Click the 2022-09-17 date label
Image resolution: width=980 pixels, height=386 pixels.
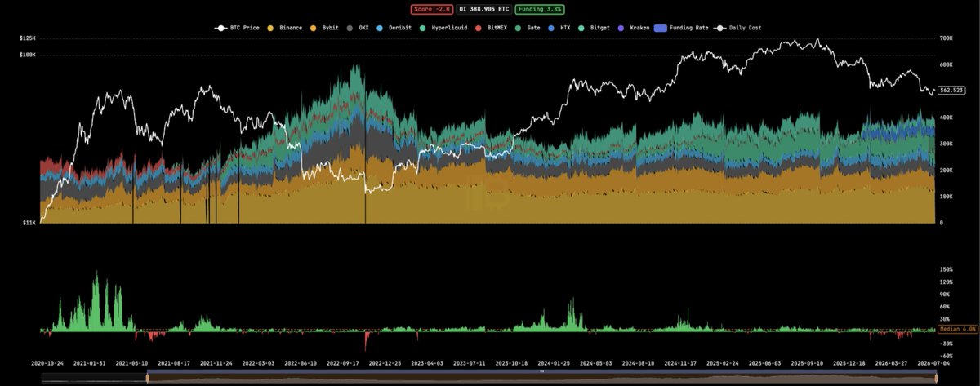click(x=344, y=362)
